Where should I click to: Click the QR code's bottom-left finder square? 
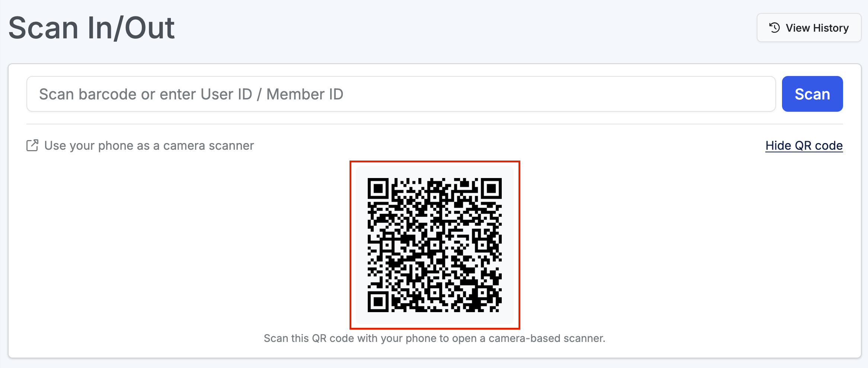[x=378, y=301]
